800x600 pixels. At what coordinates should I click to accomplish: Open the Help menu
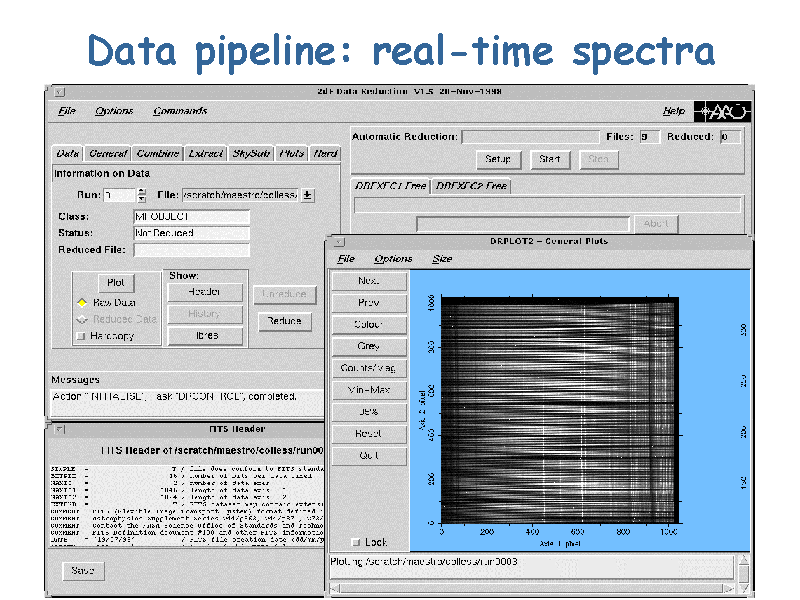tap(673, 111)
